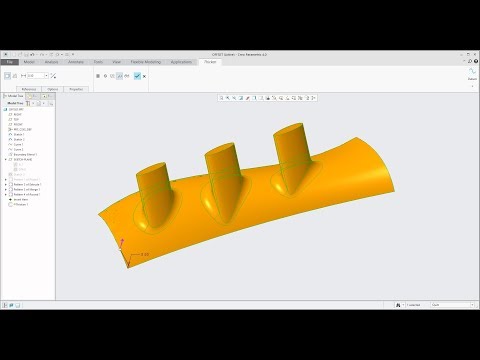The width and height of the screenshot is (480, 360).
Task: Open the Properties panel tab
Action: click(76, 89)
